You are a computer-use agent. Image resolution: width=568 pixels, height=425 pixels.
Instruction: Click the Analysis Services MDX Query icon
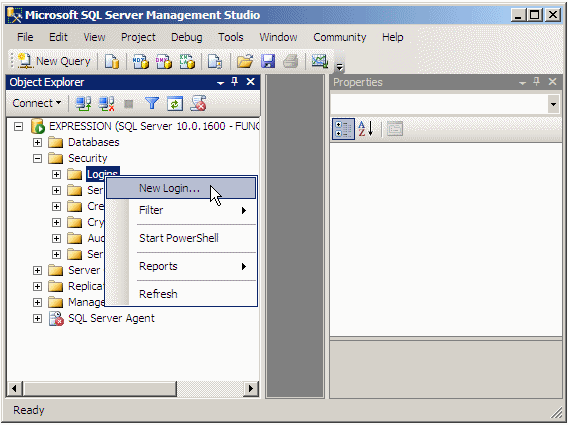pyautogui.click(x=141, y=61)
